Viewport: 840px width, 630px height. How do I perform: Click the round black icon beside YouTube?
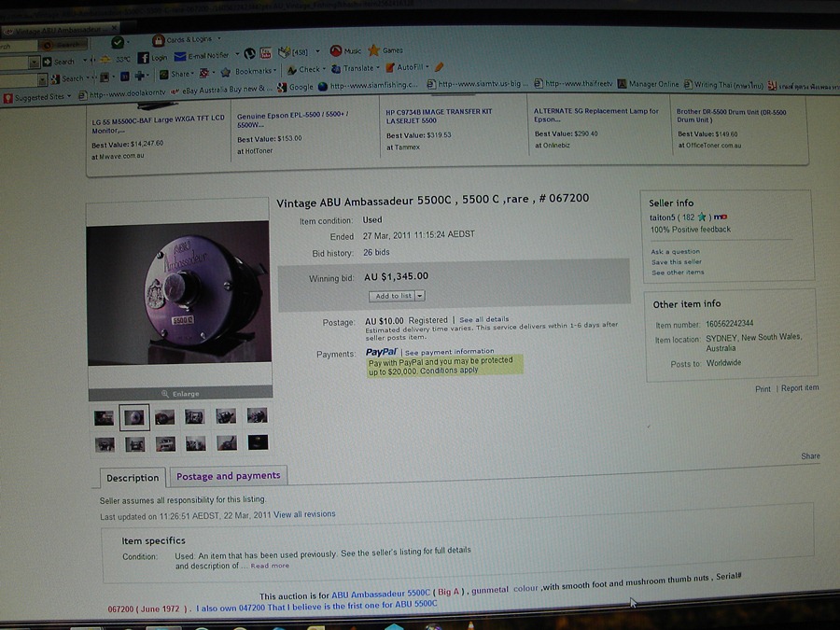(249, 53)
